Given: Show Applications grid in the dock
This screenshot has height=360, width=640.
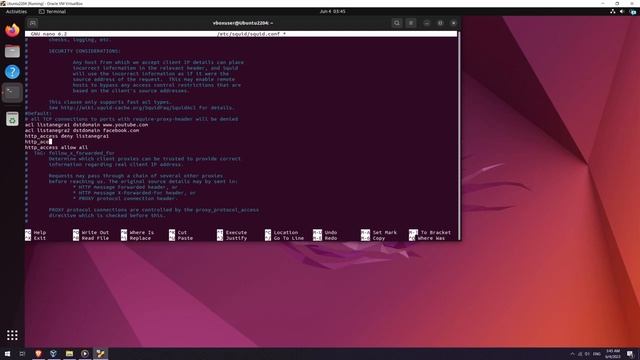Looking at the screenshot, I should [x=12, y=335].
